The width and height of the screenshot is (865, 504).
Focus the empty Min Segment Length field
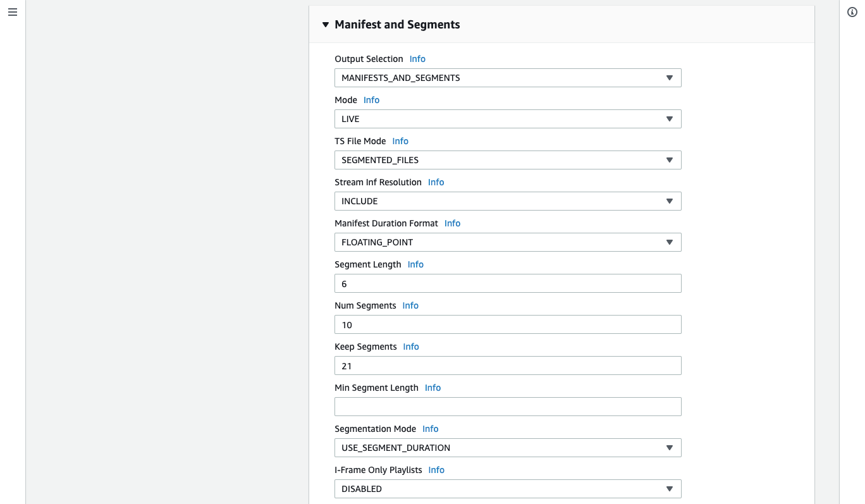[508, 407]
